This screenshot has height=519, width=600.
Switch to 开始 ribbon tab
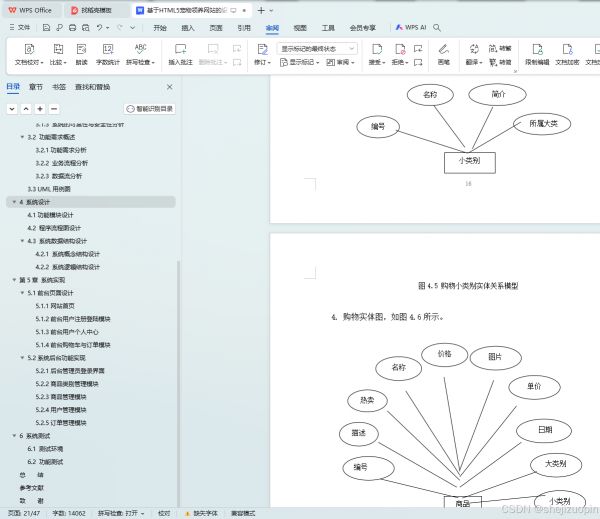pyautogui.click(x=160, y=28)
